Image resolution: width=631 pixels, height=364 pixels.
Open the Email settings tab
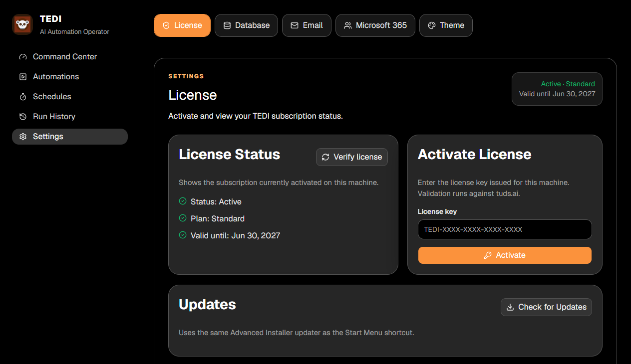coord(307,25)
